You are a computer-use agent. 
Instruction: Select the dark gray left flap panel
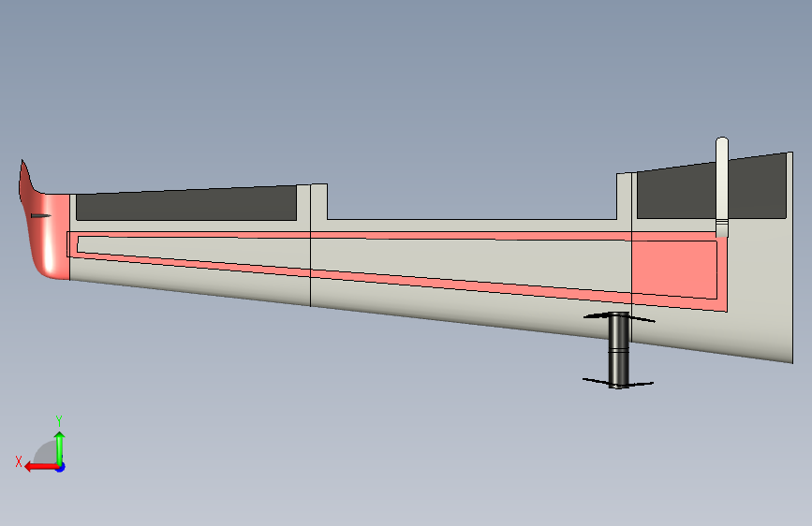coord(186,203)
